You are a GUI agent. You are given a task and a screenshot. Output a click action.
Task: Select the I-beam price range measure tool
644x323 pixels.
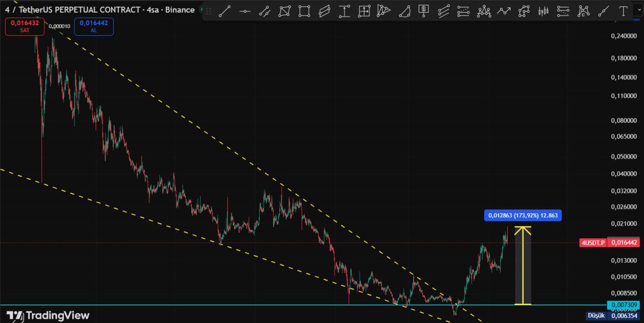pyautogui.click(x=345, y=11)
